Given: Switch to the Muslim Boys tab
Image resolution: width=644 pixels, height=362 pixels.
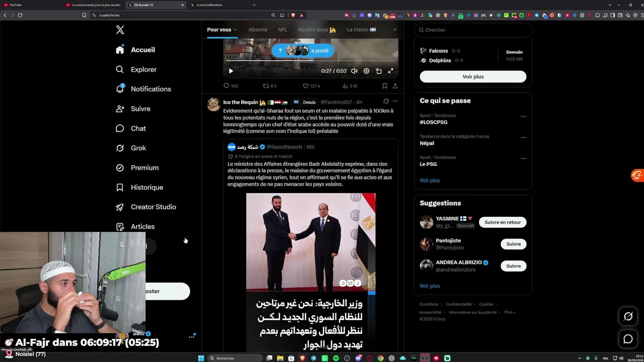Looking at the screenshot, I should (317, 30).
